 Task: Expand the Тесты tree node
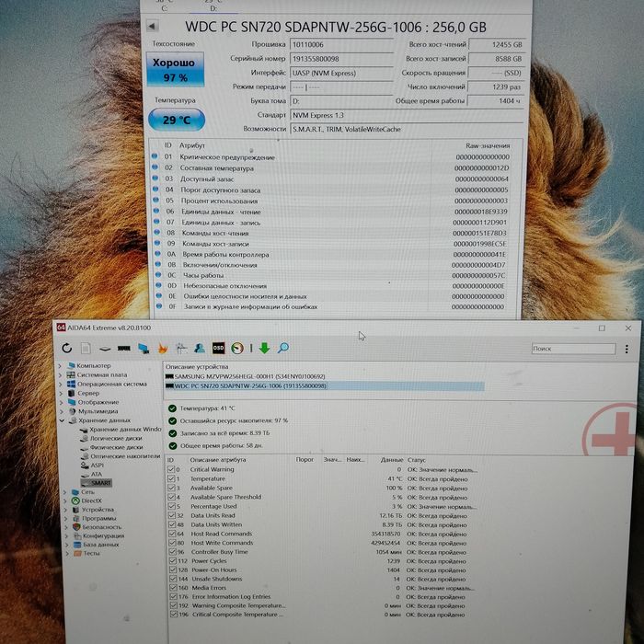68,554
